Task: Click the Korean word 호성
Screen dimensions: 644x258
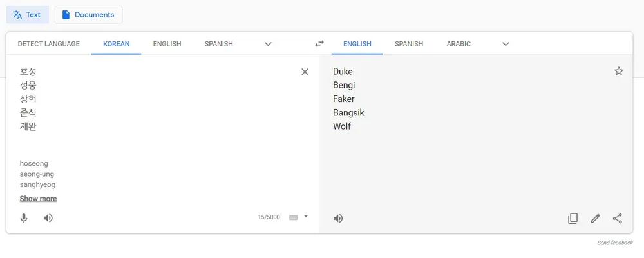Action: coord(28,72)
